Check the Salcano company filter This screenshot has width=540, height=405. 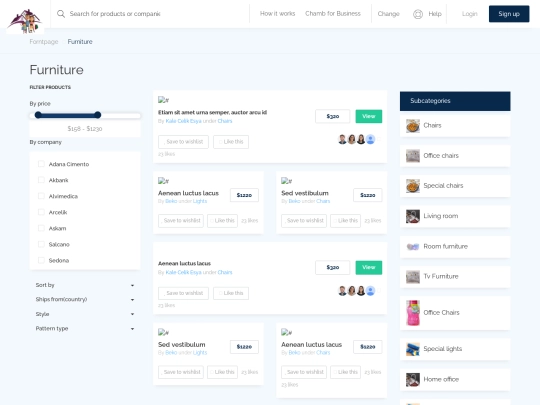pos(41,244)
